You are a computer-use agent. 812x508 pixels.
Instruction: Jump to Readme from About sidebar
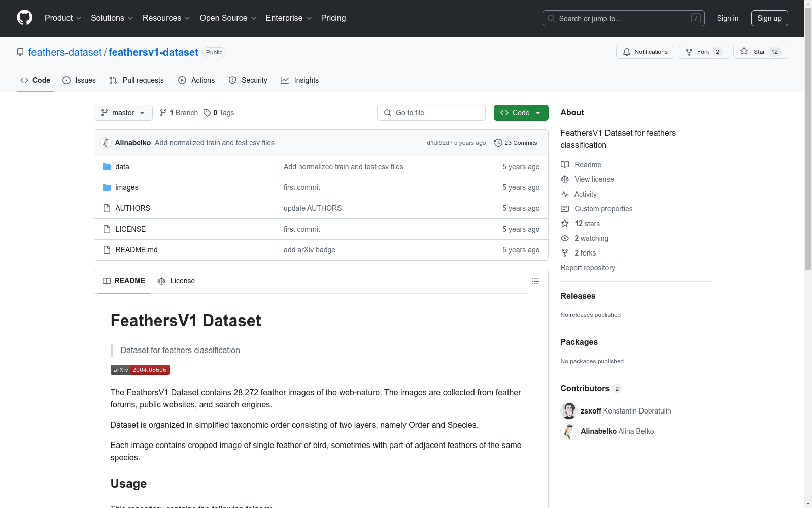click(581, 165)
